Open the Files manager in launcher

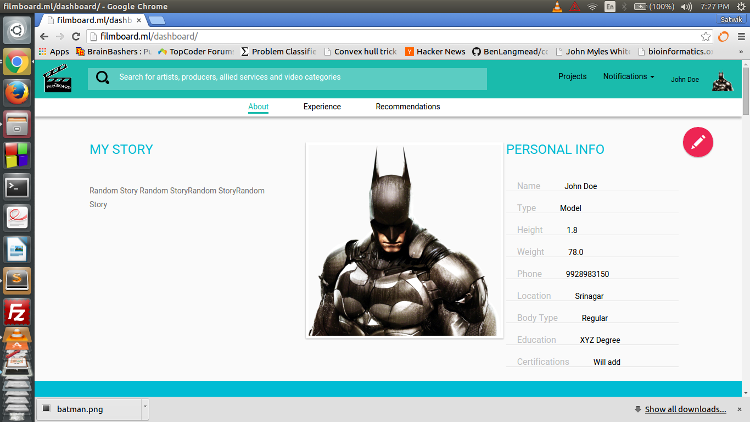coord(17,124)
